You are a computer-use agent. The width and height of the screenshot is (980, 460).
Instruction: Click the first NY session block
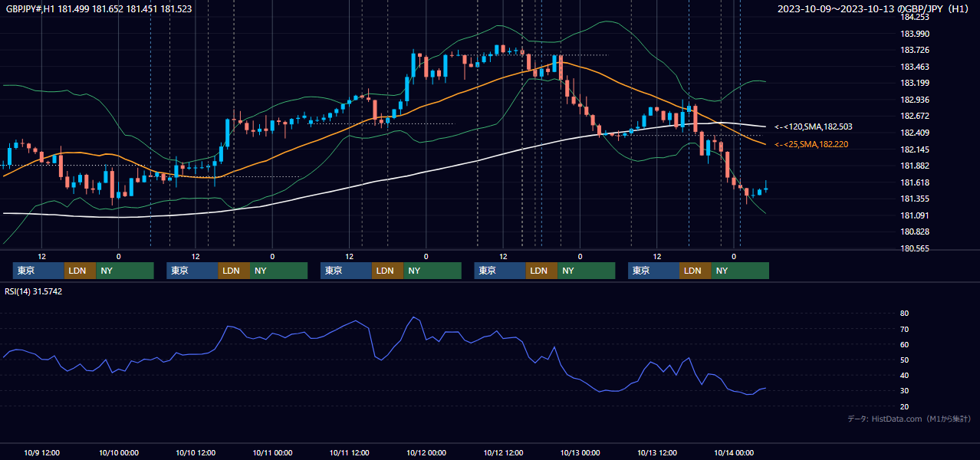125,271
